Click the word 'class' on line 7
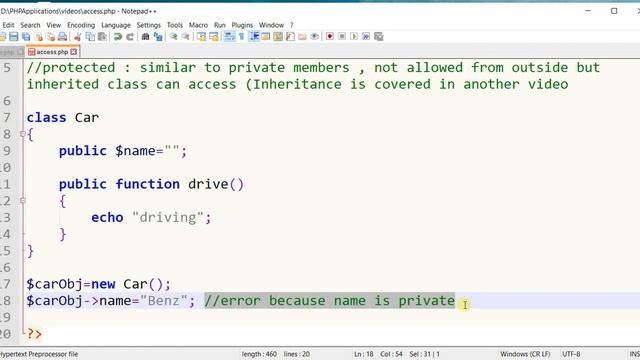640x360 pixels. click(x=47, y=118)
